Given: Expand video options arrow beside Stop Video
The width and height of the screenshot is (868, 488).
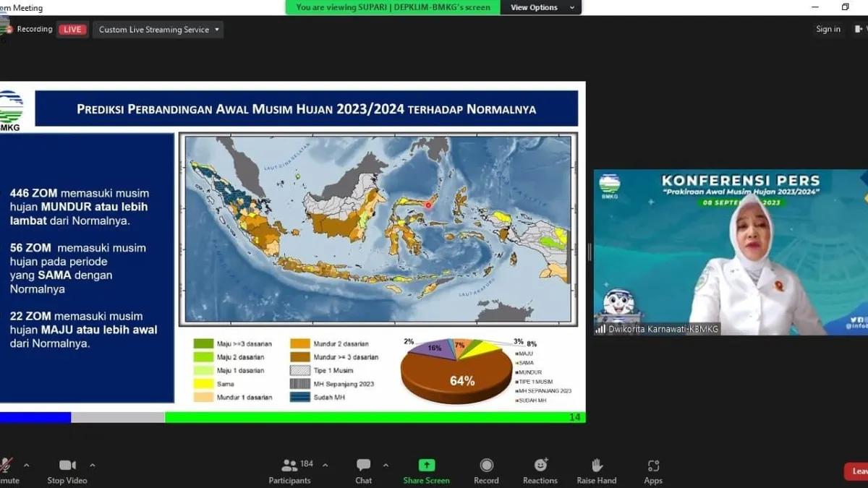Looking at the screenshot, I should click(92, 465).
